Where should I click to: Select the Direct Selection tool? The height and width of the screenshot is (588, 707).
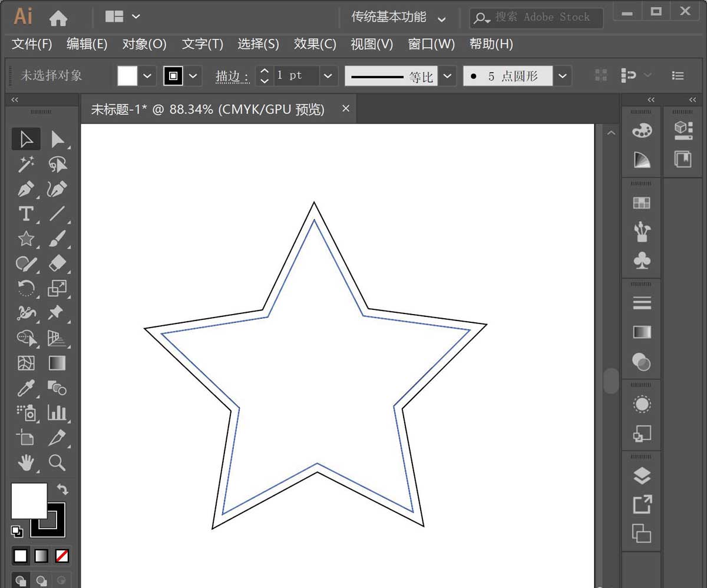pyautogui.click(x=58, y=139)
